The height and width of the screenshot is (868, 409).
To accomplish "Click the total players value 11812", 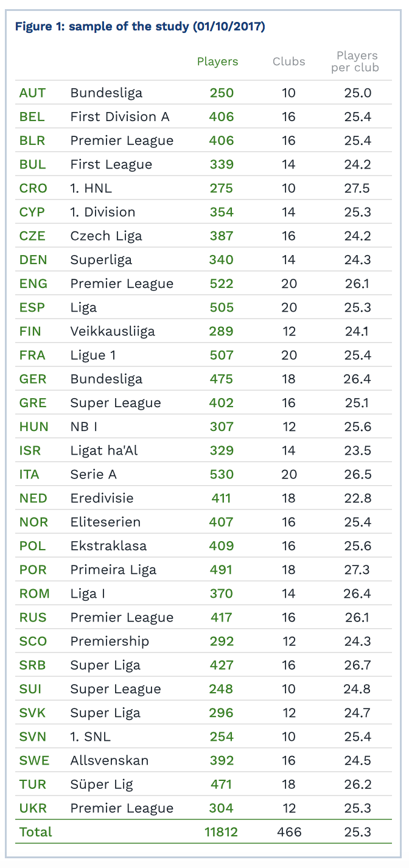I will coord(222,831).
